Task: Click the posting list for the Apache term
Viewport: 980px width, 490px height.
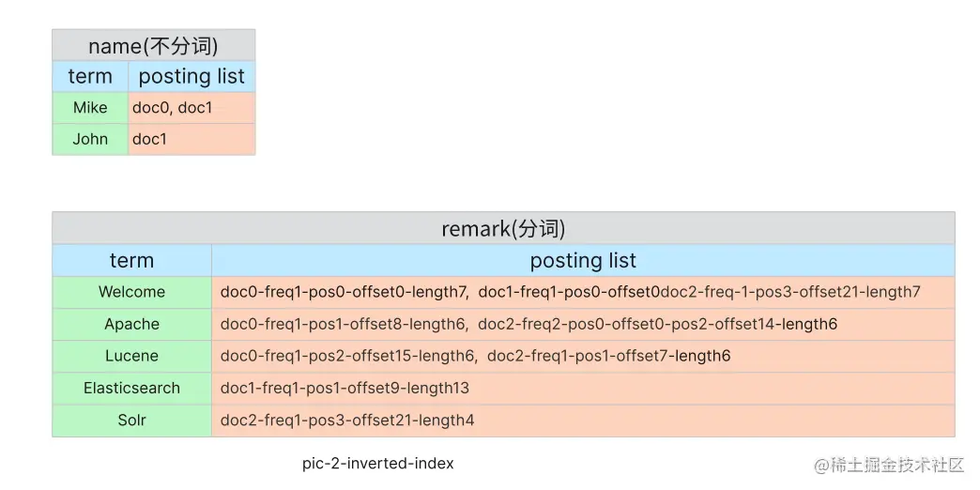Action: click(x=528, y=324)
